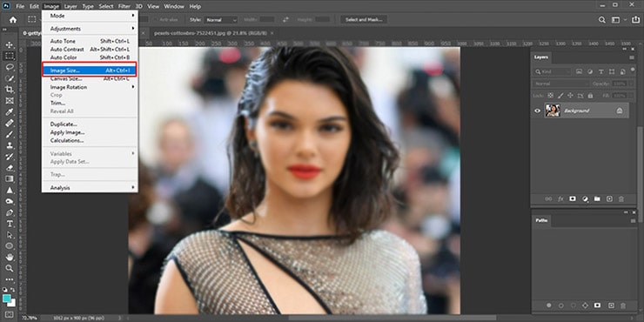This screenshot has width=644, height=322.
Task: Expand the Mode submenu
Action: [x=90, y=16]
